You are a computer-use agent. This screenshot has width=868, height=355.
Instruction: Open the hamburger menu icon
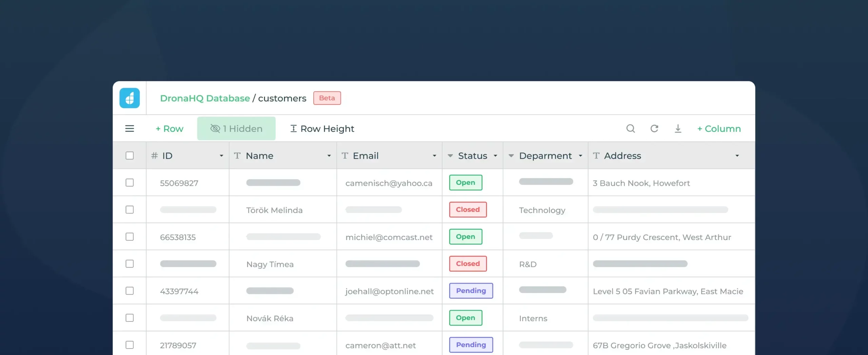coord(130,129)
